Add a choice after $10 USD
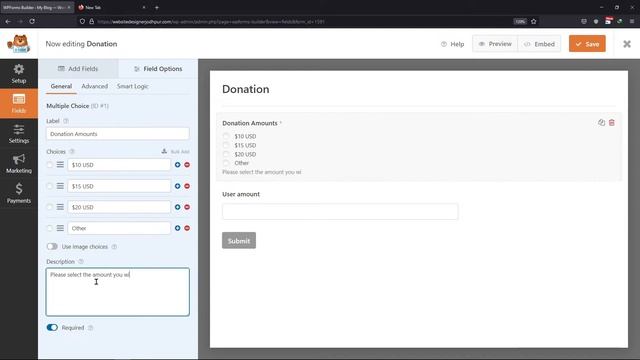 tap(178, 164)
